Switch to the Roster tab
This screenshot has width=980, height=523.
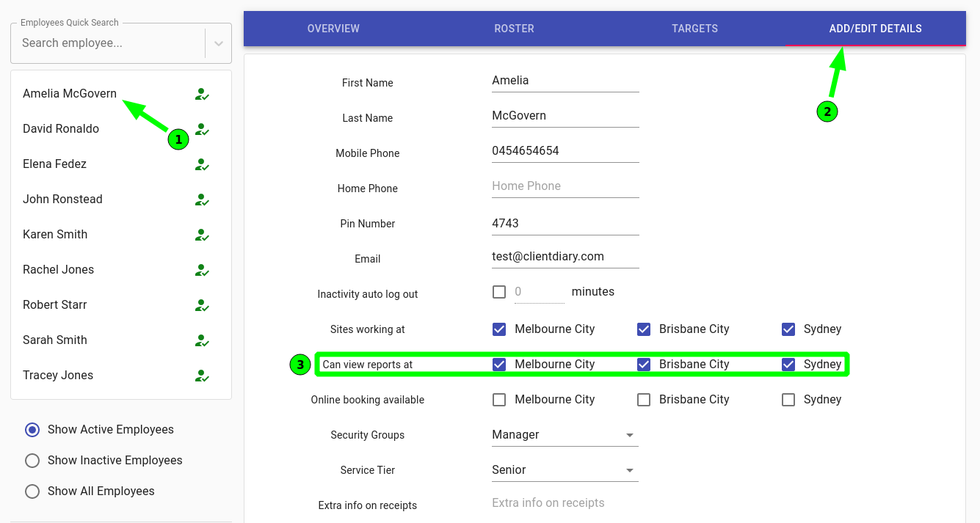(514, 29)
